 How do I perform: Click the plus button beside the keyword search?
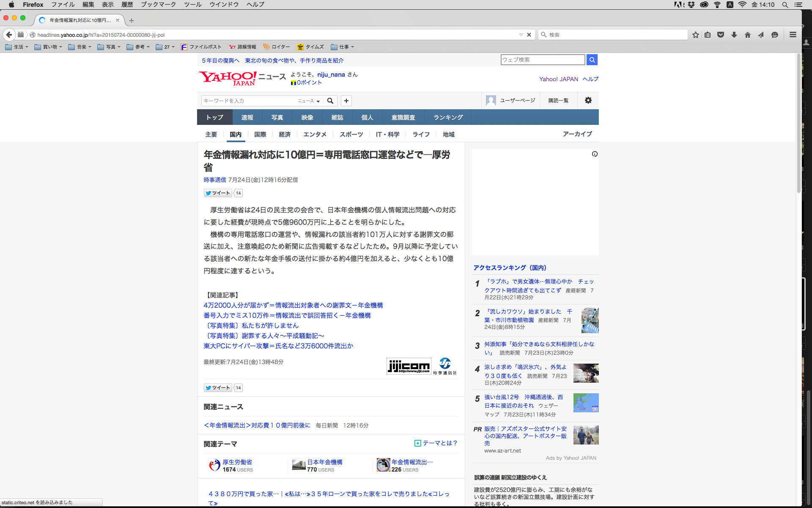coord(346,101)
